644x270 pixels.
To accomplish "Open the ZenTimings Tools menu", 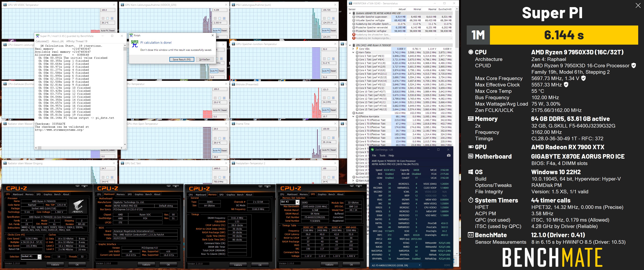I will point(382,156).
